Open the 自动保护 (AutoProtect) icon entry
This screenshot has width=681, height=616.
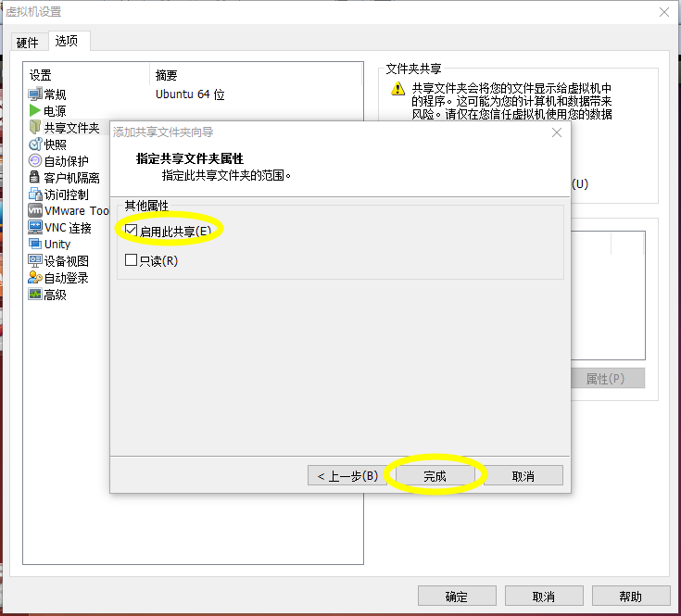coord(35,160)
